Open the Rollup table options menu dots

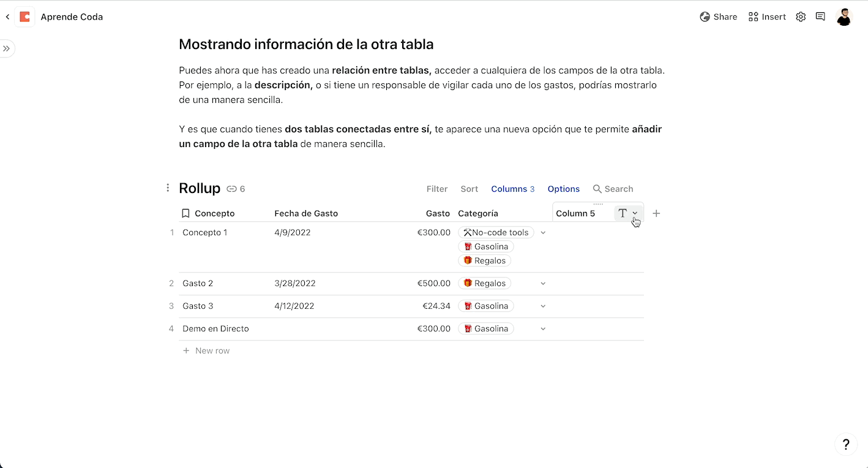[168, 188]
